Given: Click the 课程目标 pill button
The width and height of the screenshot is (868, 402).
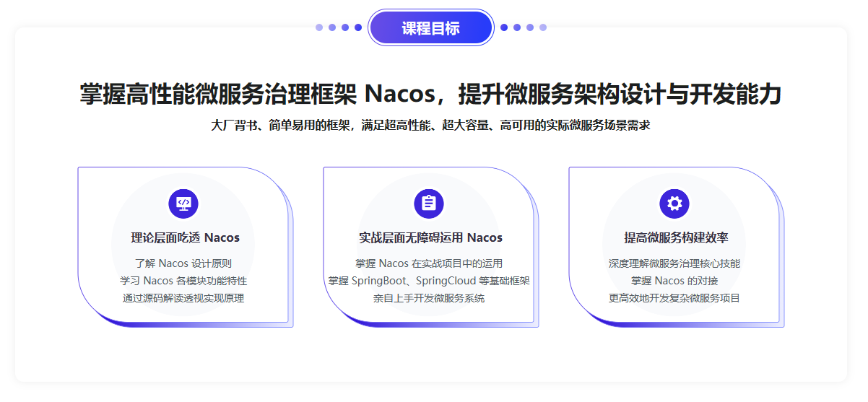Looking at the screenshot, I should point(430,28).
